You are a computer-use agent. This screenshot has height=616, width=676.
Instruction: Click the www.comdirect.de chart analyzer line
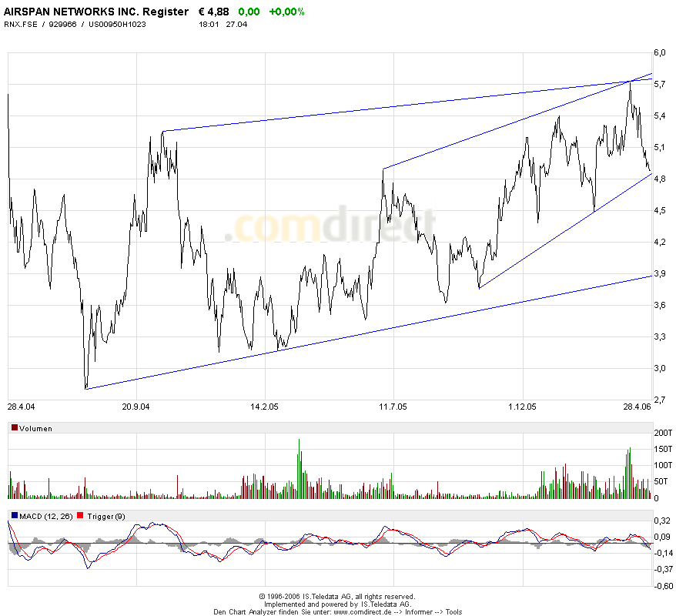click(337, 612)
